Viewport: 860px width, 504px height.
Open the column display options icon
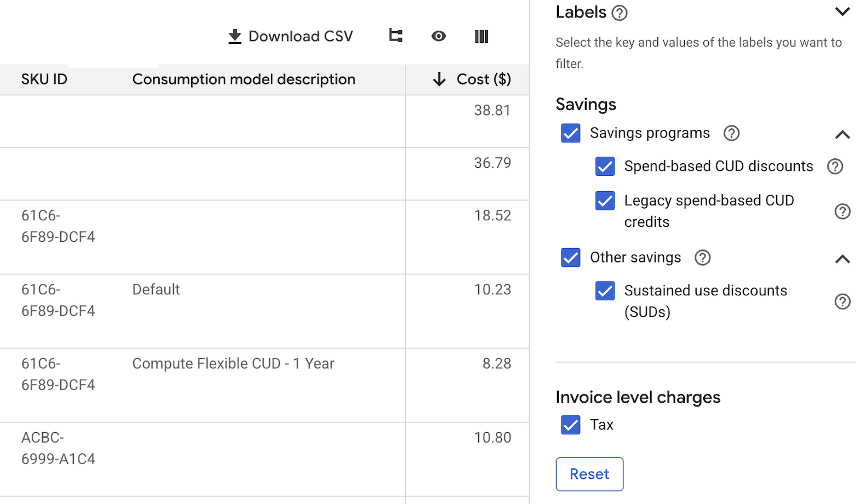tap(481, 37)
